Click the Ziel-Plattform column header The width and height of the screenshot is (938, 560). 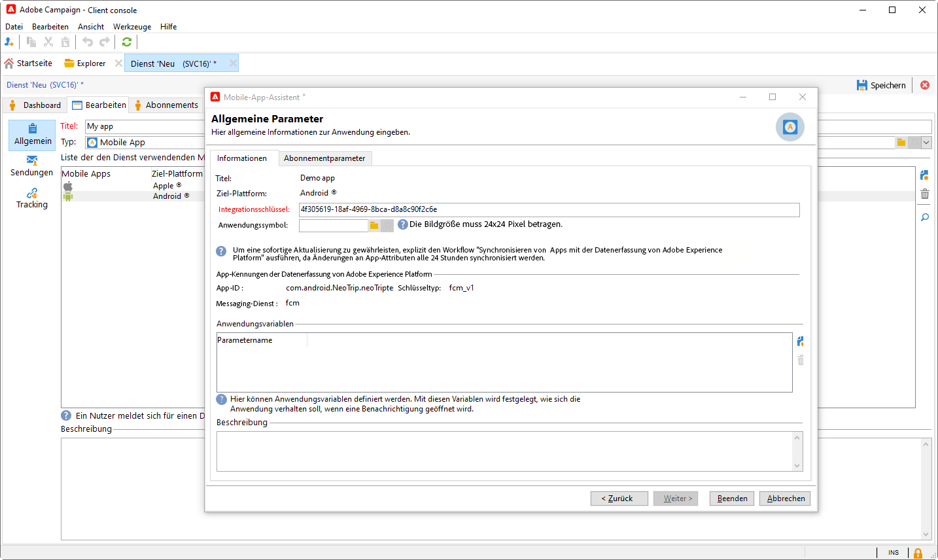click(x=177, y=173)
